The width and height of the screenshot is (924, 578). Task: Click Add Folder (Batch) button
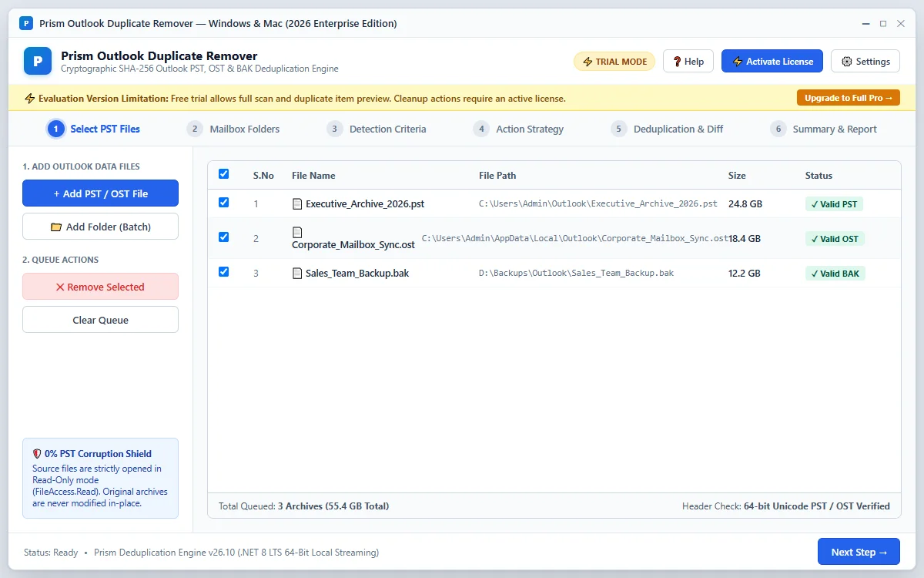[x=100, y=227]
